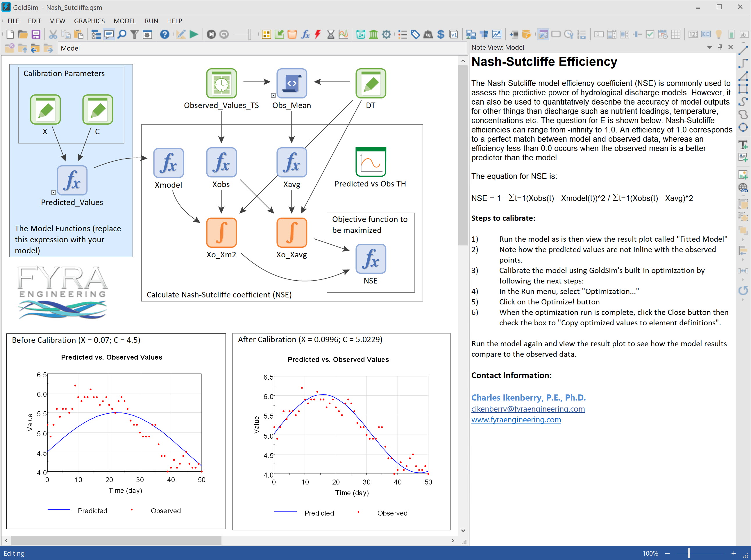
Task: Open the cikenberry@fyraengineering.com email link
Action: (x=528, y=409)
